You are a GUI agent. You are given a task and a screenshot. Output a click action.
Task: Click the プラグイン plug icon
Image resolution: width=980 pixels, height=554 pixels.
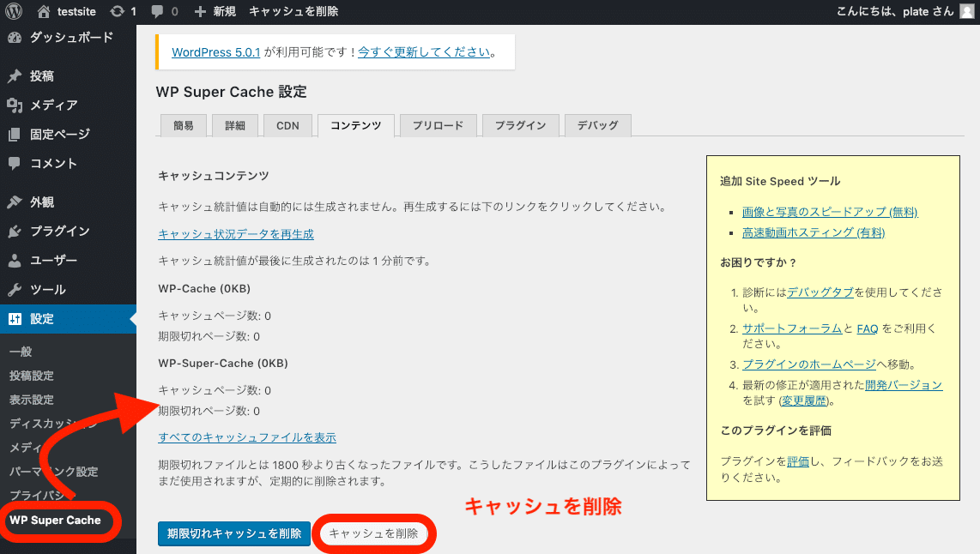(15, 231)
